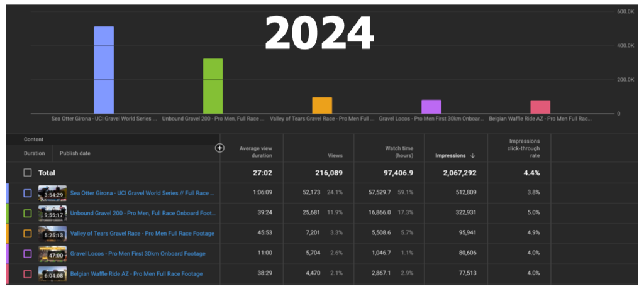The image size is (644, 289).
Task: Click the Impressions sort arrow
Action: pyautogui.click(x=473, y=155)
